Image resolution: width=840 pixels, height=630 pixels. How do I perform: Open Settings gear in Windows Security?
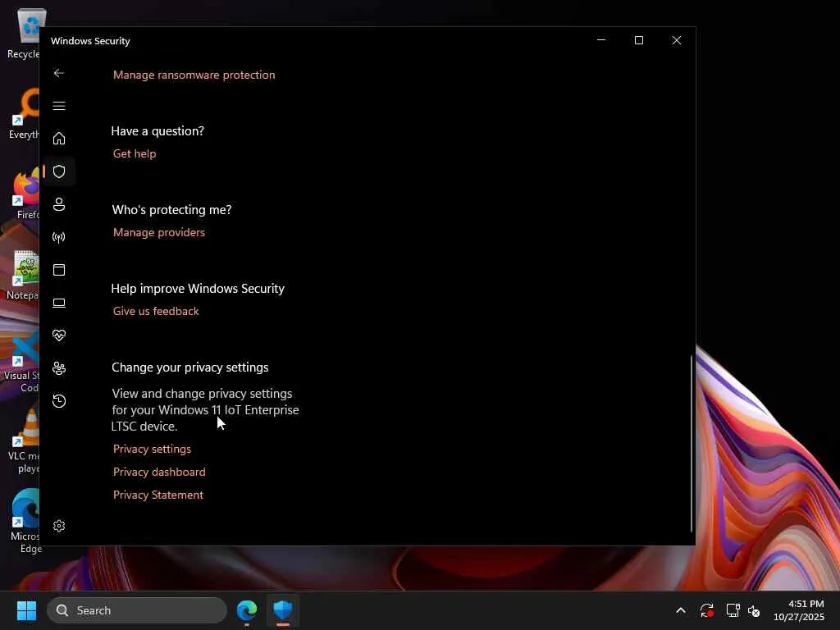click(x=59, y=526)
